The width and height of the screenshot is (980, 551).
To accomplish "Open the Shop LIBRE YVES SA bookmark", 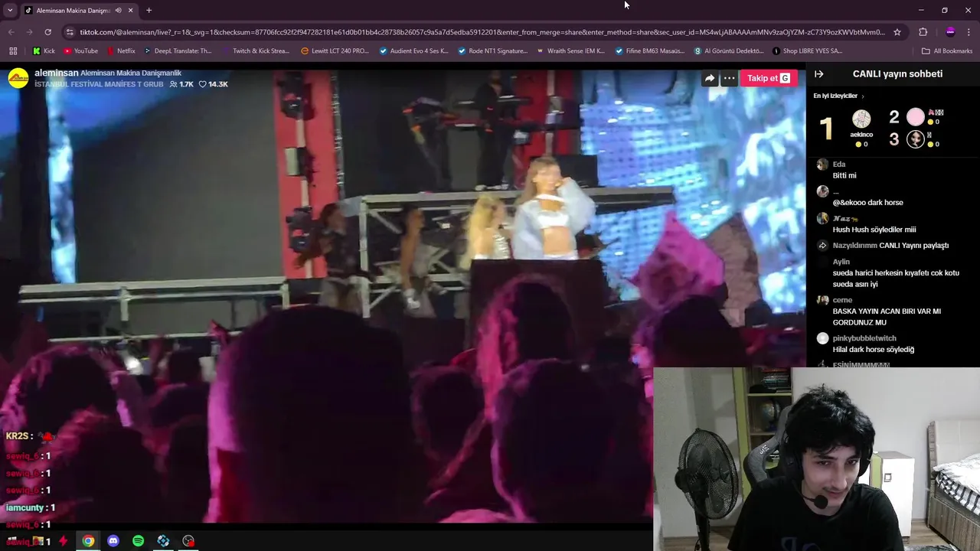I will click(x=808, y=51).
